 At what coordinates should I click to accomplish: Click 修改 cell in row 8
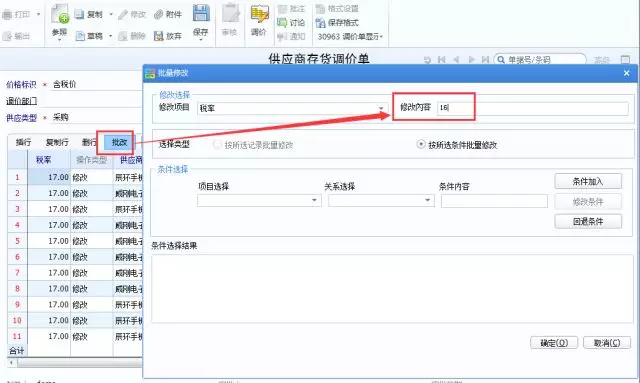click(91, 289)
